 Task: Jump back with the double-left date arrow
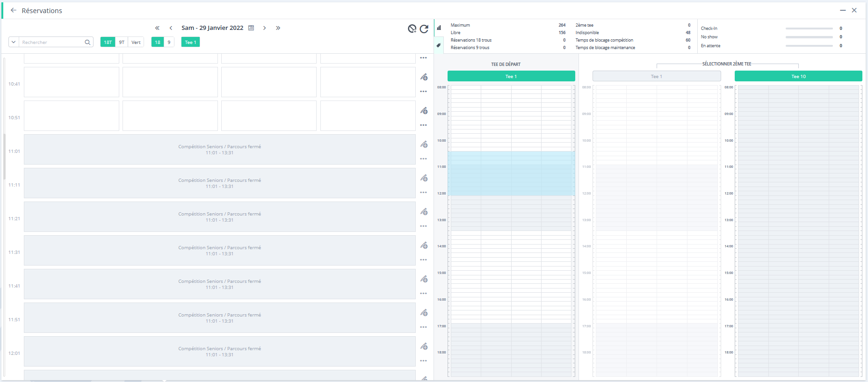(157, 28)
